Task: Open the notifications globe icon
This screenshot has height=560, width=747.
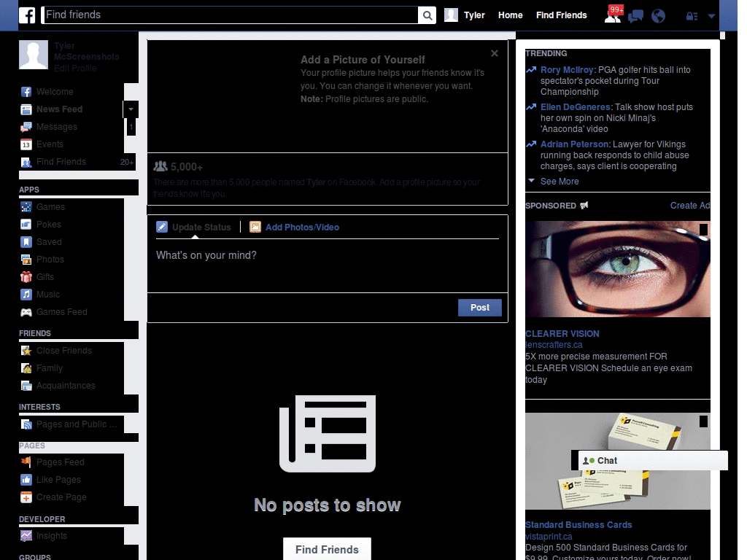Action: tap(659, 16)
